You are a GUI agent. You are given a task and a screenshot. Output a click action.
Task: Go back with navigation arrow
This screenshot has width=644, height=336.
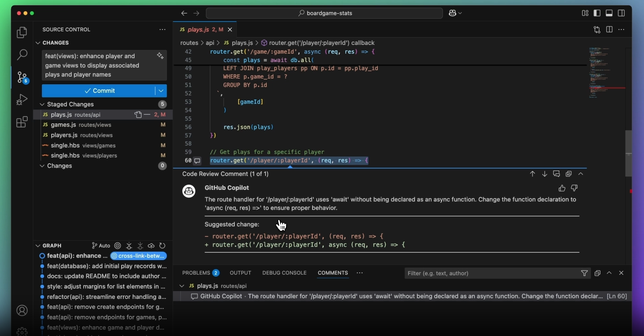(184, 13)
